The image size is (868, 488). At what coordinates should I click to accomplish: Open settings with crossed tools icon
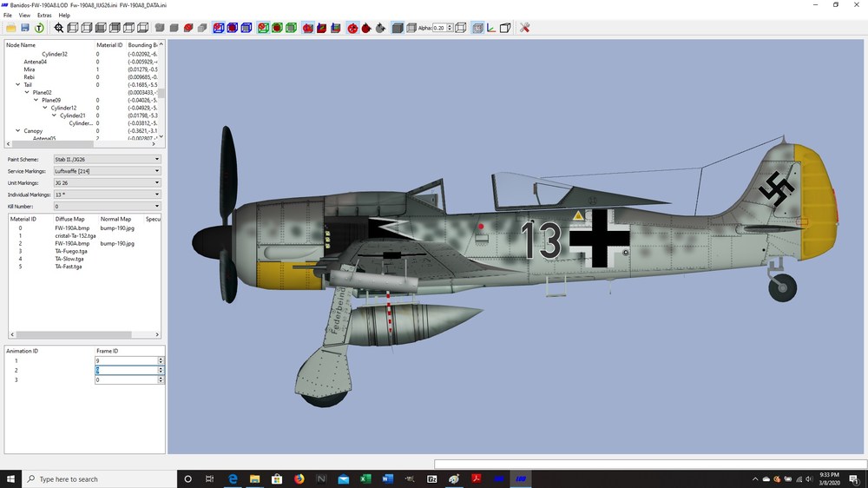tap(524, 28)
